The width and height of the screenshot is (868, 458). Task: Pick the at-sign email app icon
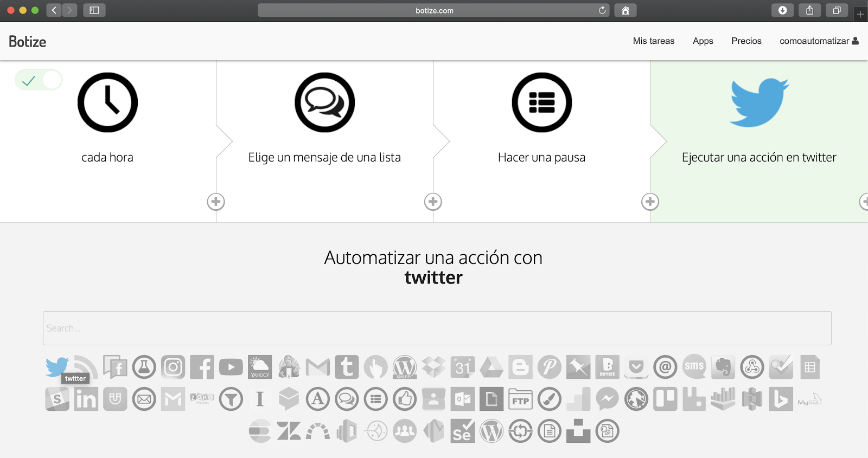click(x=665, y=367)
